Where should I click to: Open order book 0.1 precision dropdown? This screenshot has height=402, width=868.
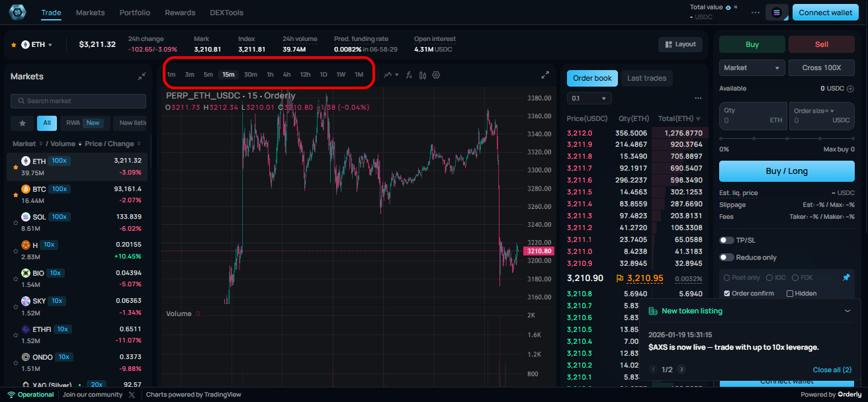point(589,99)
